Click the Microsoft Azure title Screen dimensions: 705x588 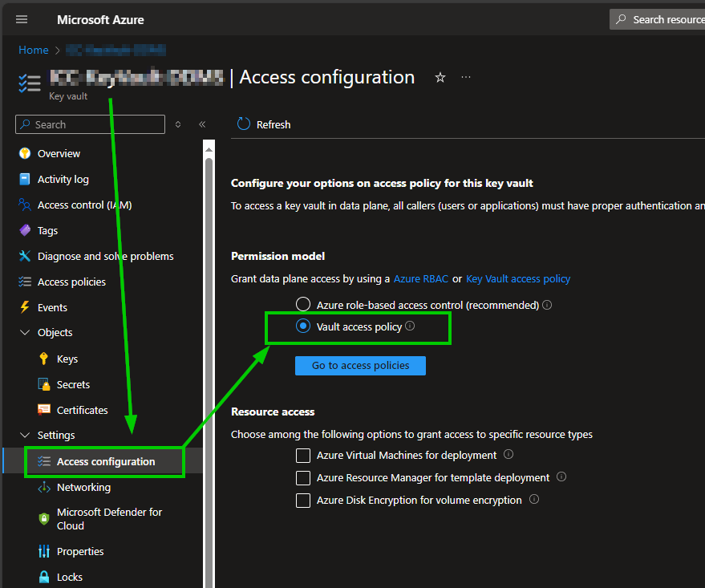[x=100, y=20]
